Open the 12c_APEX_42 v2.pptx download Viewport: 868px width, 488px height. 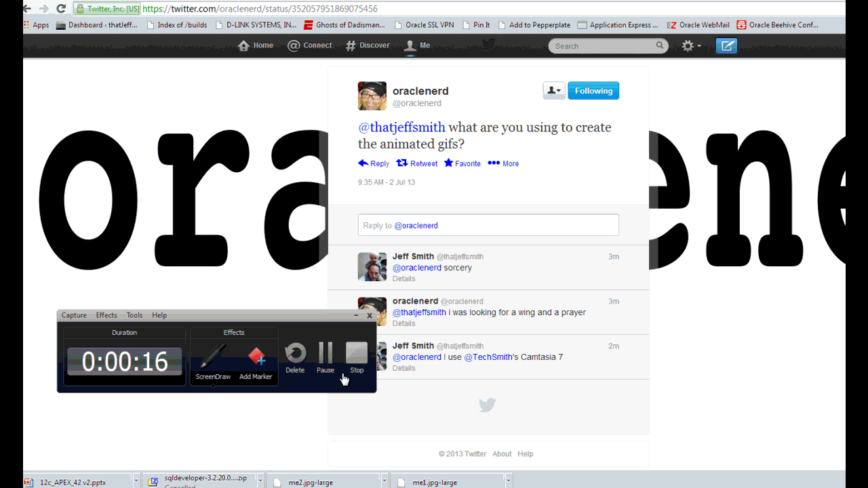77,482
